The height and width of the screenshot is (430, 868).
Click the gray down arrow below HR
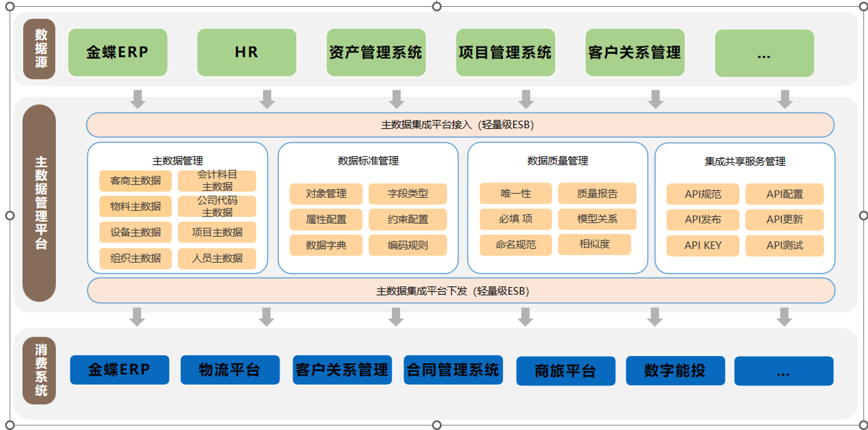(x=267, y=99)
